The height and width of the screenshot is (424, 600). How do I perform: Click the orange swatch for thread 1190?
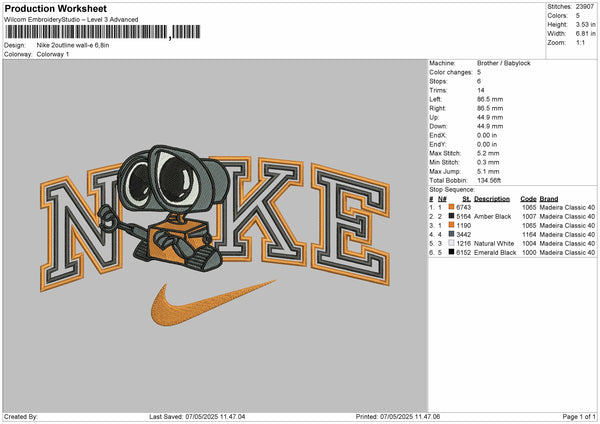[452, 225]
